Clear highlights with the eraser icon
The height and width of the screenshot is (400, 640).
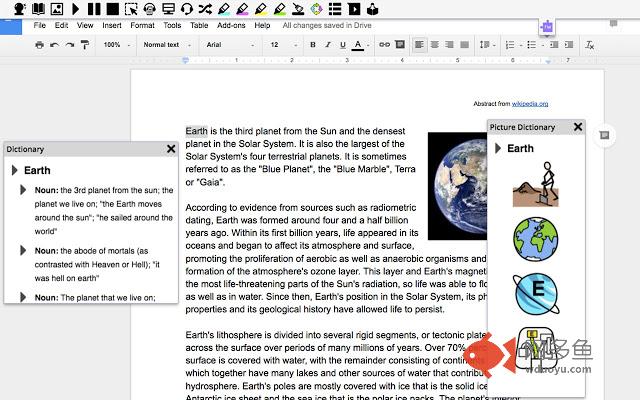pos(298,9)
